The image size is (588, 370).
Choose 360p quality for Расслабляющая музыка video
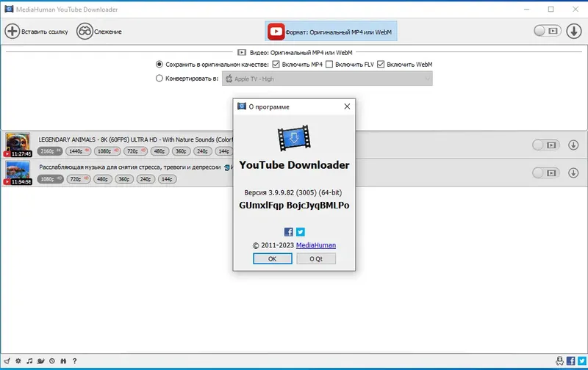(x=124, y=179)
